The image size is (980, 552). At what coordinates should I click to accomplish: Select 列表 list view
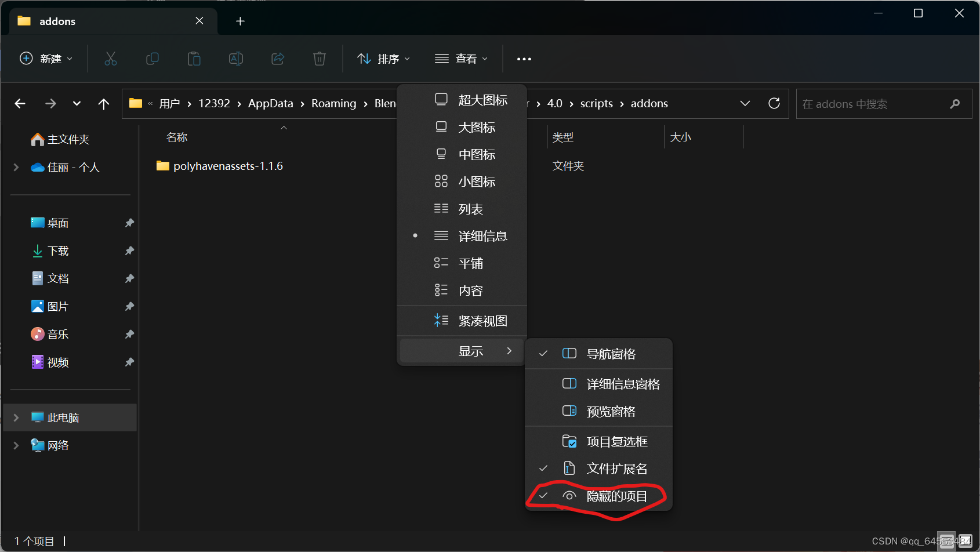click(462, 209)
